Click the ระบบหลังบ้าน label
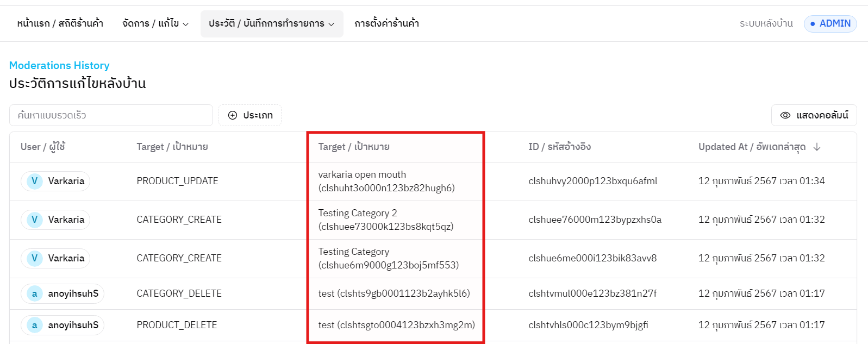Screen dimensions: 868x344 (x=766, y=24)
